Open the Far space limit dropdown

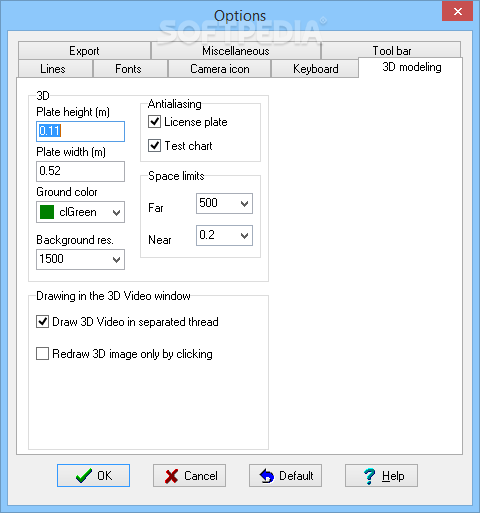pos(244,203)
